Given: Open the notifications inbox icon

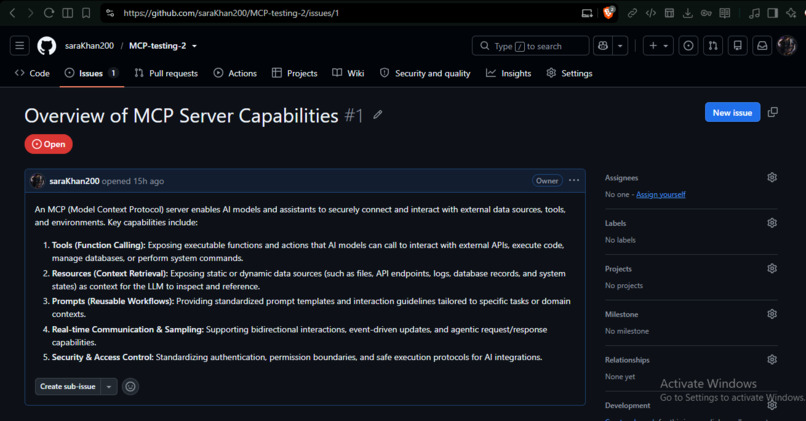Looking at the screenshot, I should coord(762,46).
